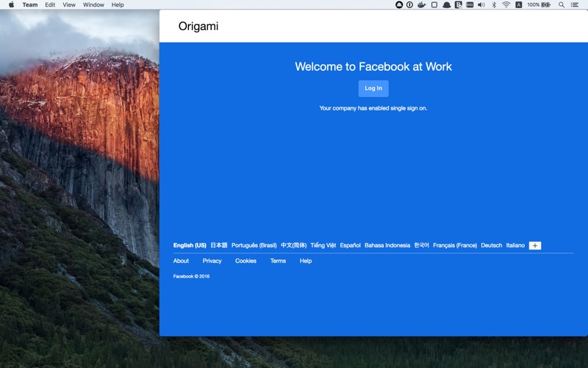The image size is (588, 368).
Task: Click the Welcome to Facebook at Work heading
Action: click(x=373, y=66)
